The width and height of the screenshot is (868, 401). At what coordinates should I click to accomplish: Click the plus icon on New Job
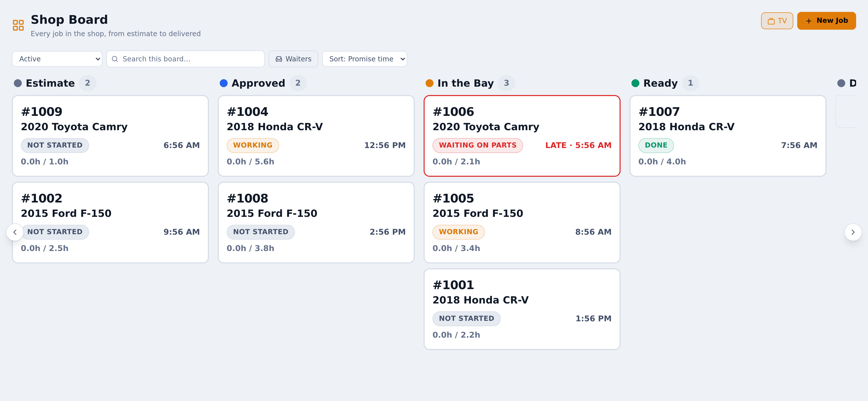(809, 21)
